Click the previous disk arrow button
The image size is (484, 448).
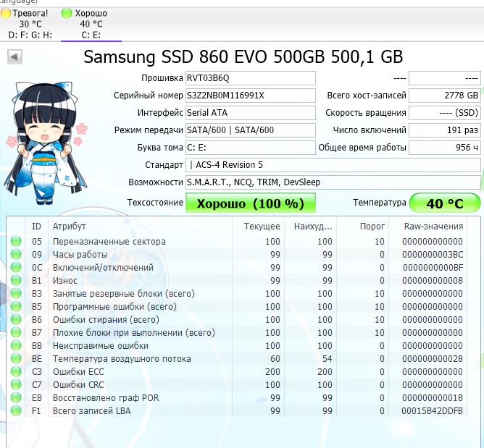[14, 56]
